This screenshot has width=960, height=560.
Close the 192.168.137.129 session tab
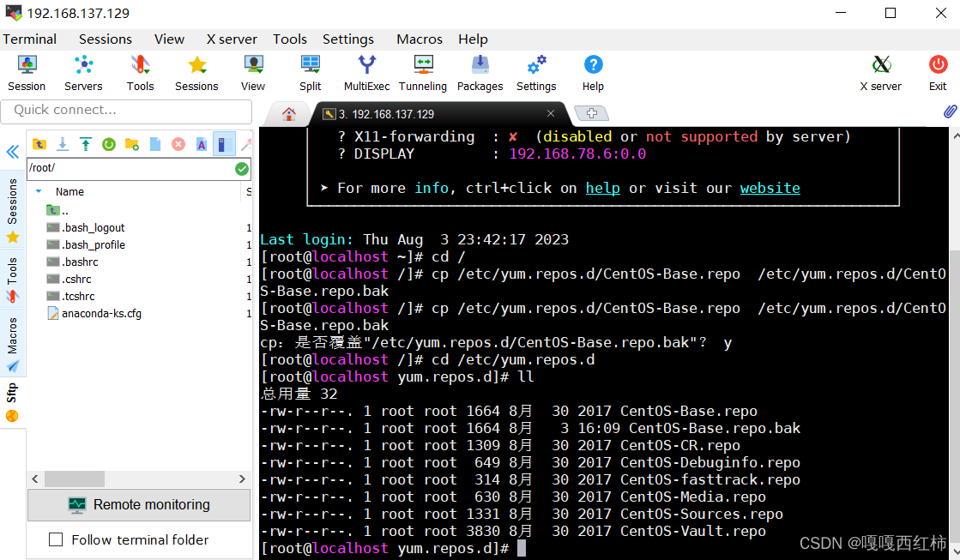coord(551,113)
